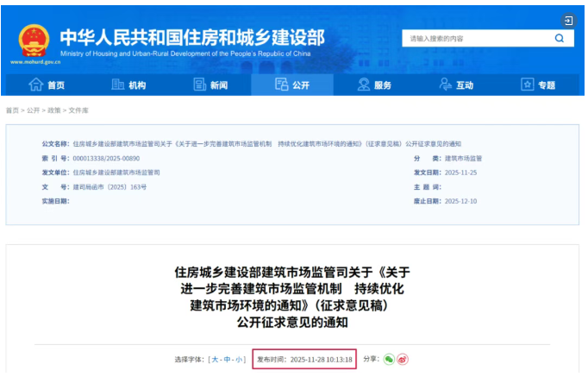Click the building icon beside 机构

(118, 85)
